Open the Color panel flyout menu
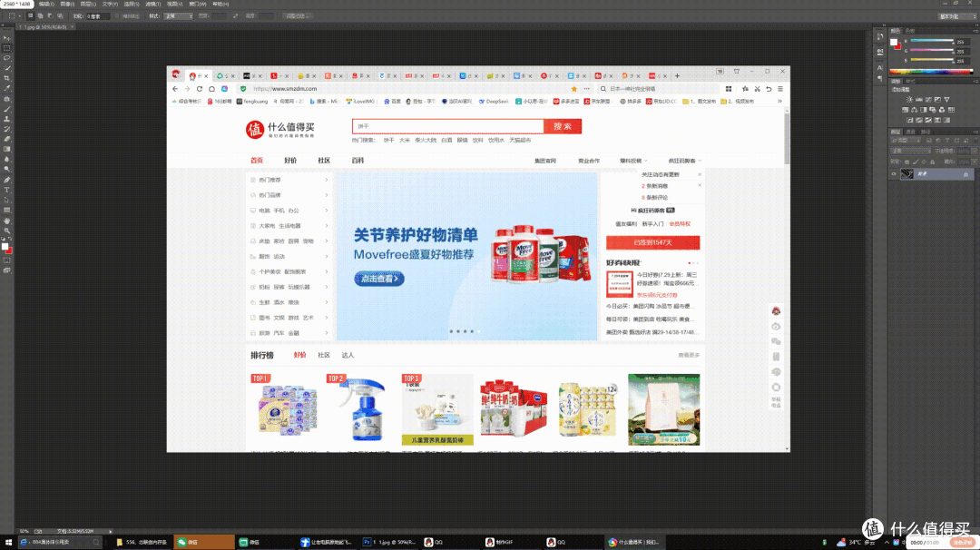Image resolution: width=980 pixels, height=550 pixels. coord(975,31)
